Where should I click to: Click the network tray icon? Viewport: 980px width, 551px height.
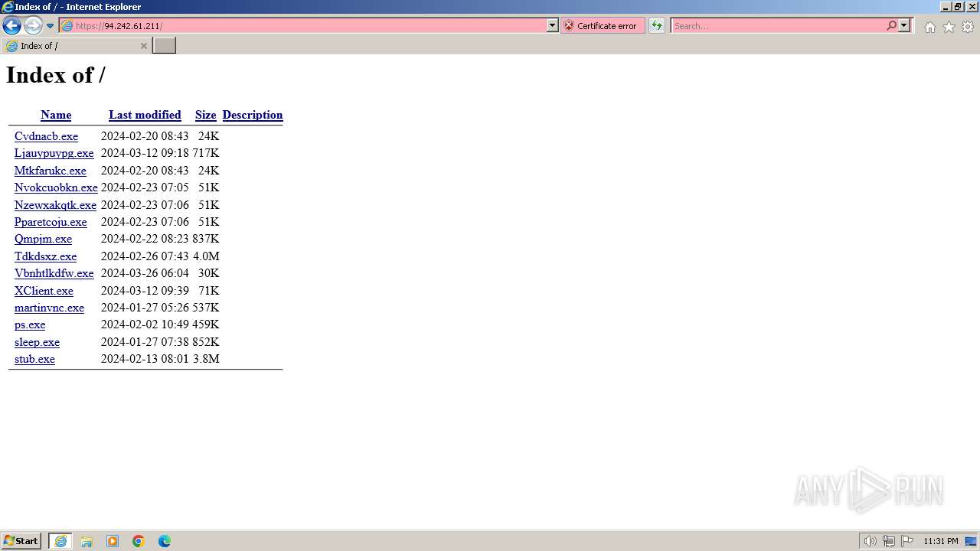click(889, 541)
